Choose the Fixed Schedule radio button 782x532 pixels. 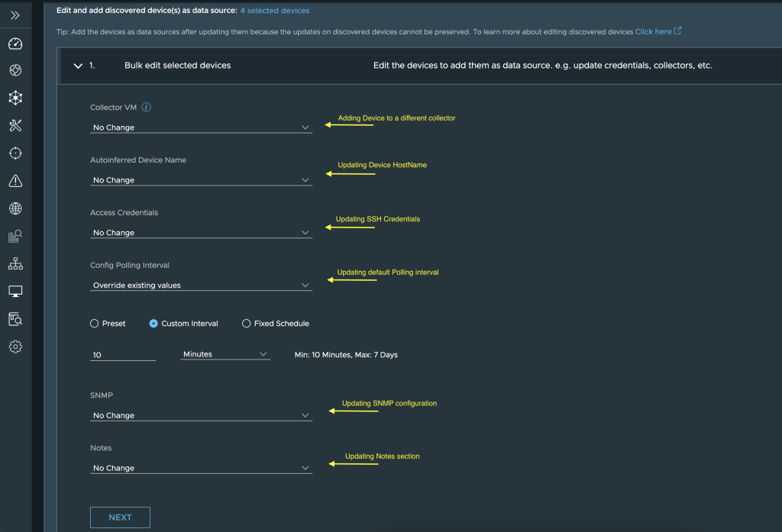click(x=247, y=324)
